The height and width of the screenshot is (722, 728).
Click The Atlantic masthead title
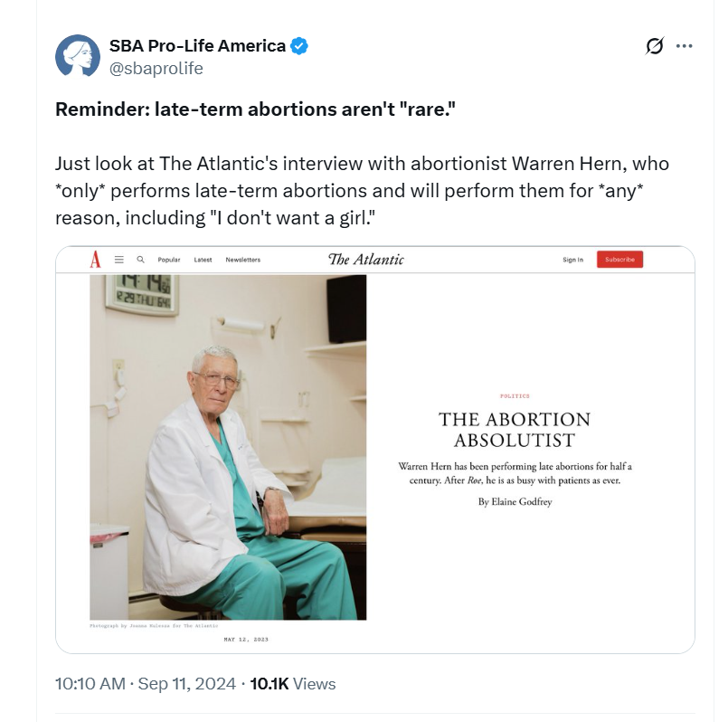(366, 260)
